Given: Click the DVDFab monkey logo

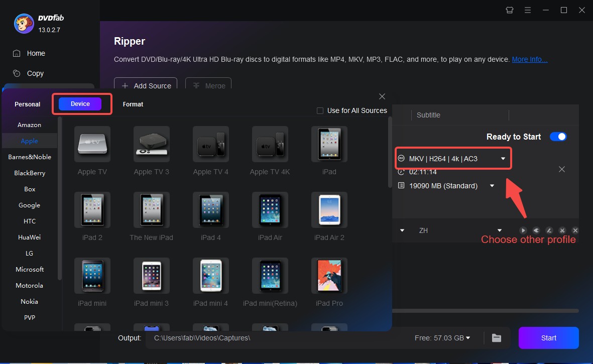Looking at the screenshot, I should click(x=24, y=24).
